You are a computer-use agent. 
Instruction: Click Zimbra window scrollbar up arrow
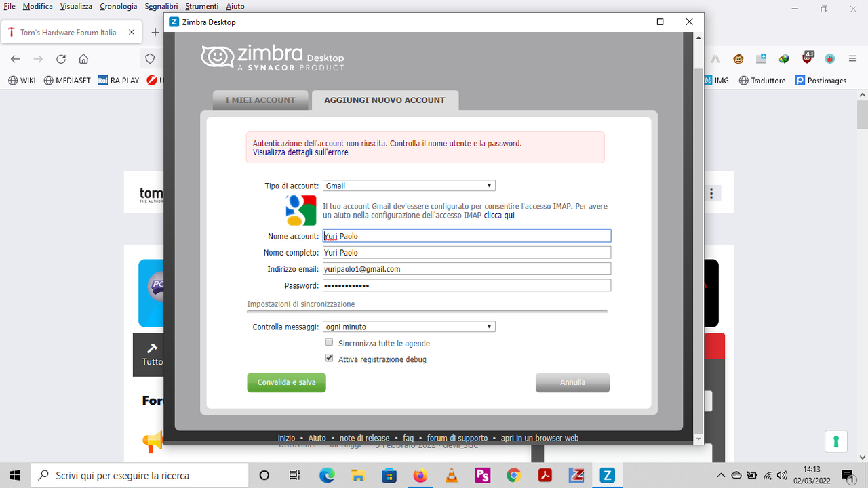[698, 38]
